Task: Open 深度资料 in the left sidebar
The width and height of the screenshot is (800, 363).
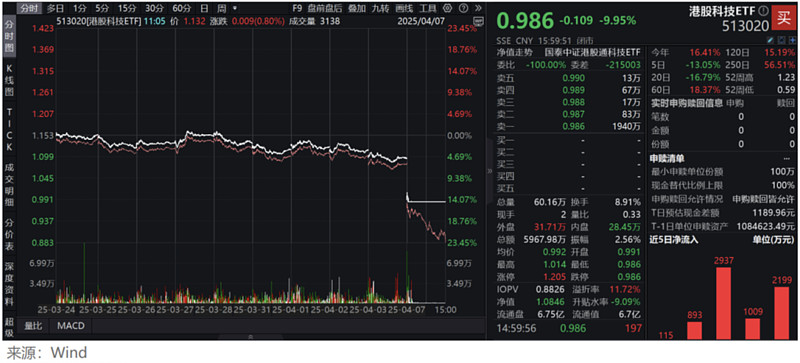Action: pos(9,284)
